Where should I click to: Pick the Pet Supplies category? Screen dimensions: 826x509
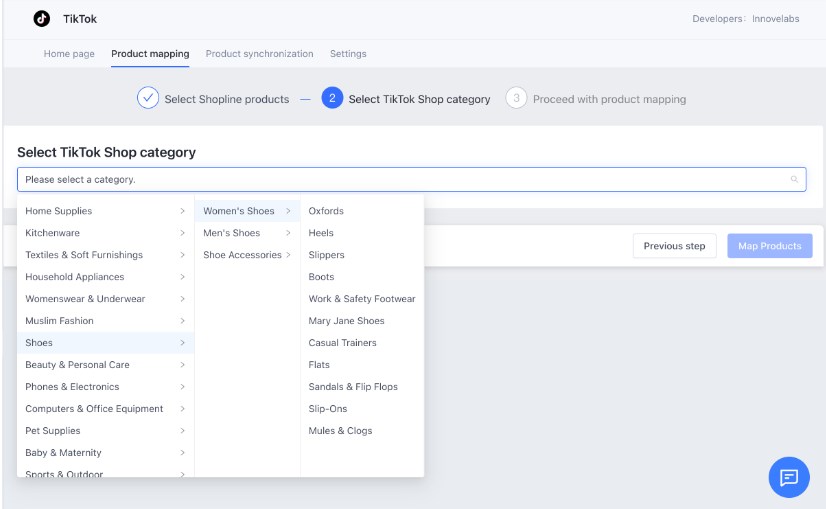tap(53, 431)
